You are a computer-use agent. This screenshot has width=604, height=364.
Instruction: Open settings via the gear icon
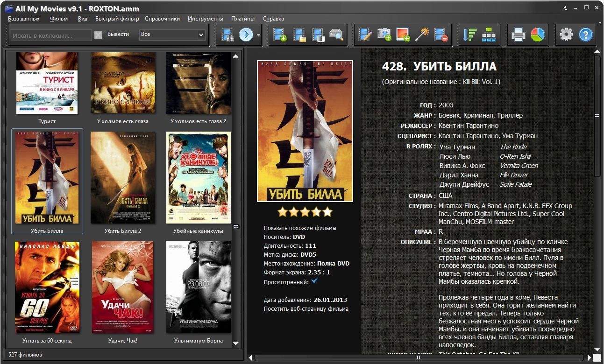566,35
